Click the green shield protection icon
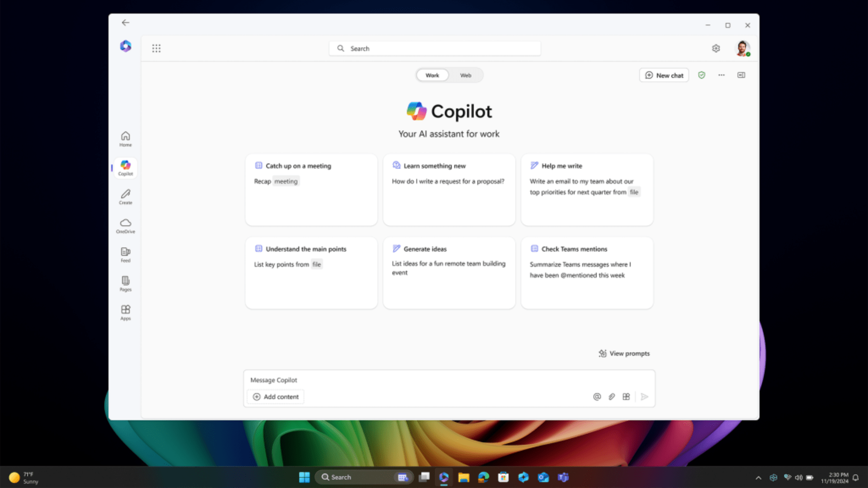The width and height of the screenshot is (868, 488). pyautogui.click(x=702, y=75)
